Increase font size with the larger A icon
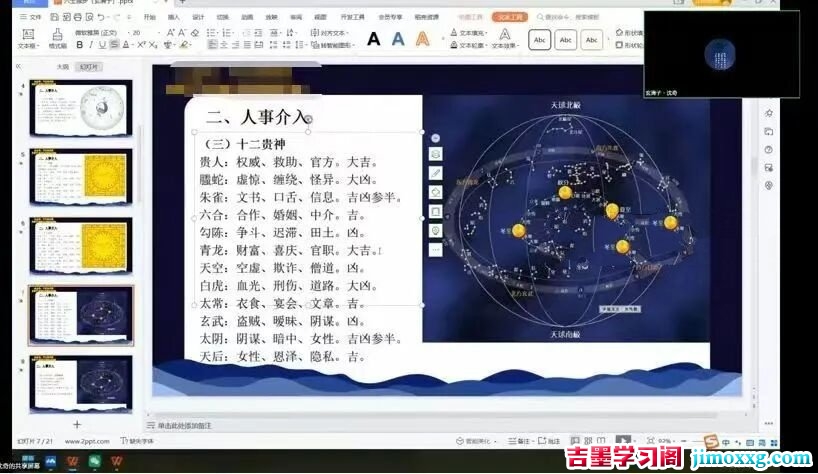Image resolution: width=818 pixels, height=474 pixels. pyautogui.click(x=171, y=32)
